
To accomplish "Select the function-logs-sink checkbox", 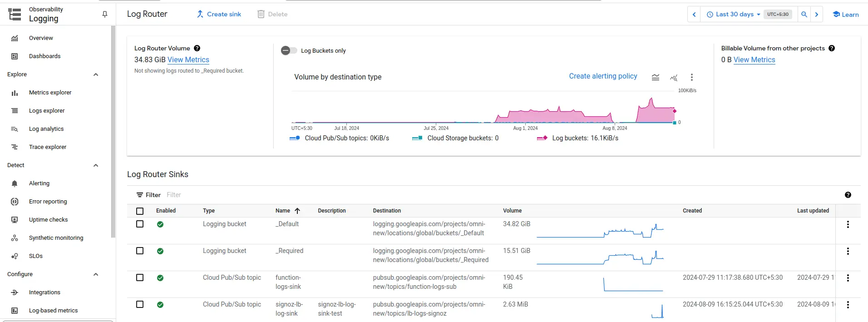I will click(140, 277).
